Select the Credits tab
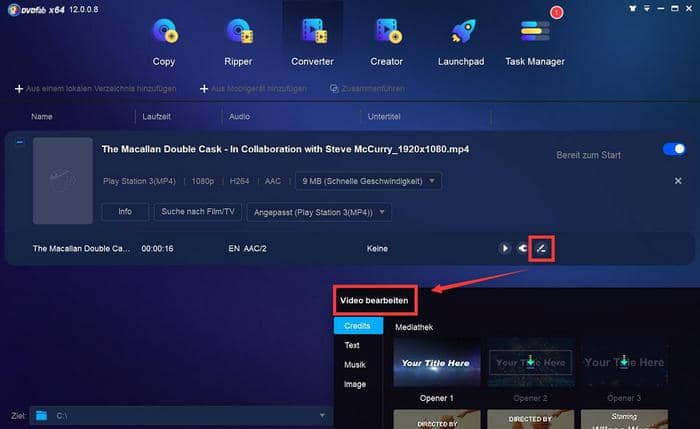700x429 pixels. pyautogui.click(x=357, y=327)
